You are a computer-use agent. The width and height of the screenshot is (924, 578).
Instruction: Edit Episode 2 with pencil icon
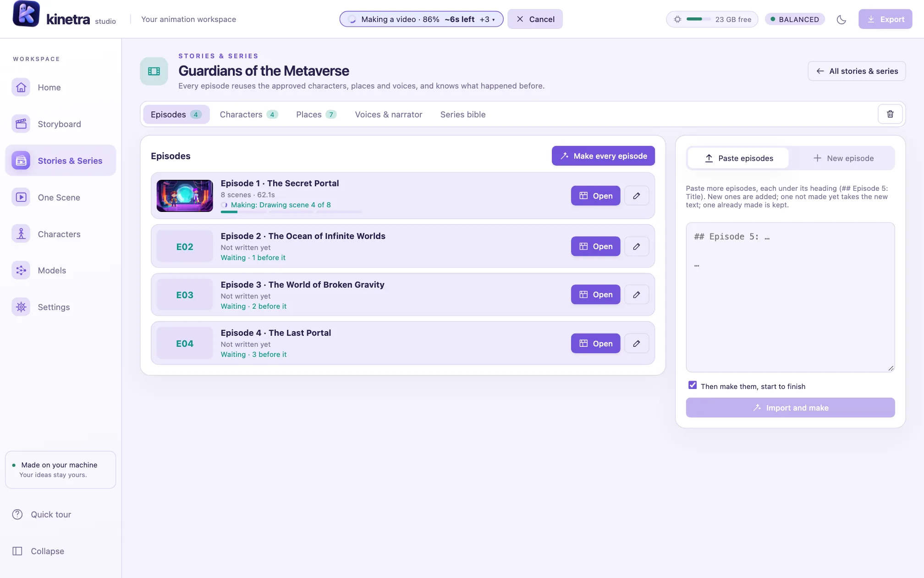click(637, 246)
